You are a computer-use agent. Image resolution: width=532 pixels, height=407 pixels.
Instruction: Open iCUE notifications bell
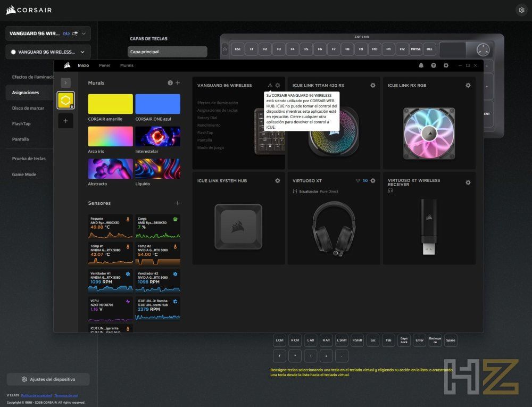click(421, 65)
